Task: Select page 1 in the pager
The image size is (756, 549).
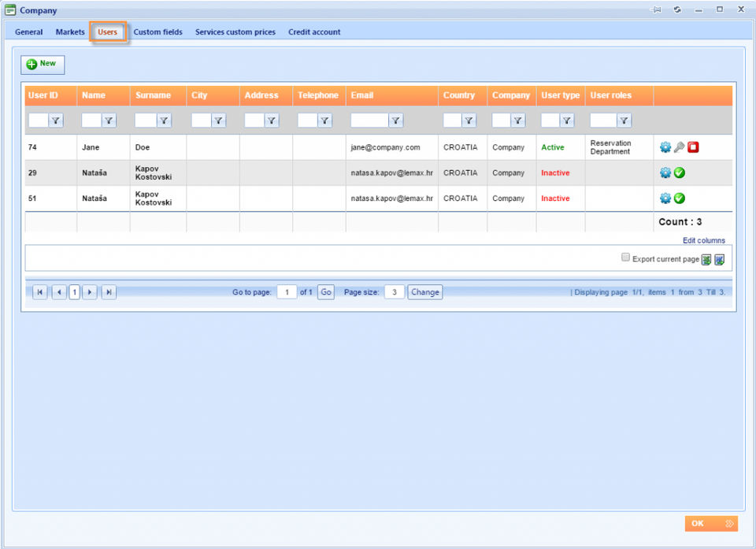Action: [74, 292]
